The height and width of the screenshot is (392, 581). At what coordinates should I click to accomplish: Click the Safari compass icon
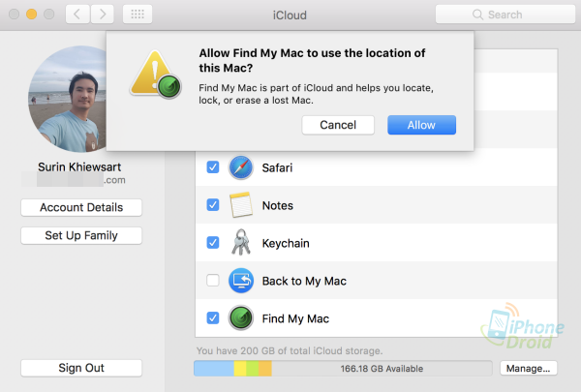240,167
